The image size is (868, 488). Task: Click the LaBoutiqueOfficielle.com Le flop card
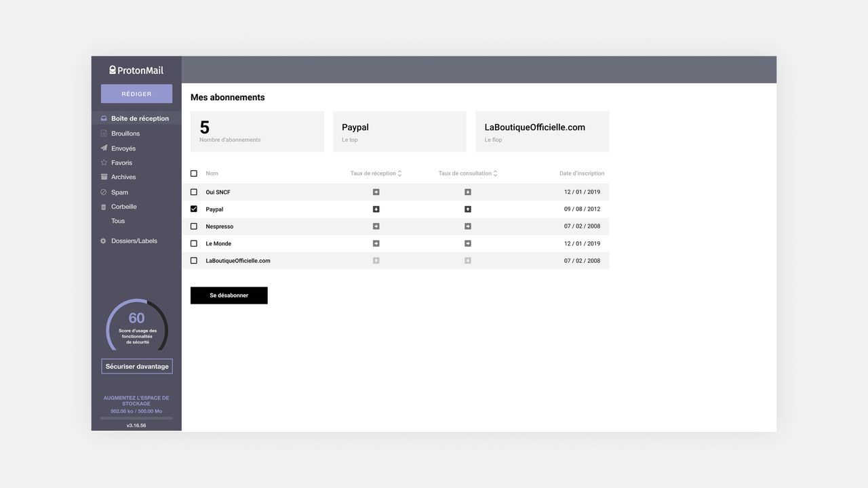pos(542,131)
